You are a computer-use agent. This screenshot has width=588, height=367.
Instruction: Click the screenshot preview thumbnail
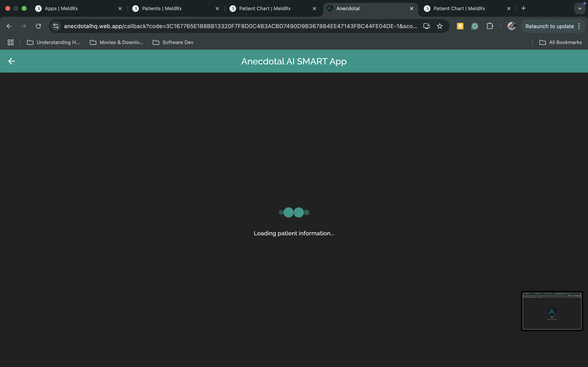pos(552,311)
